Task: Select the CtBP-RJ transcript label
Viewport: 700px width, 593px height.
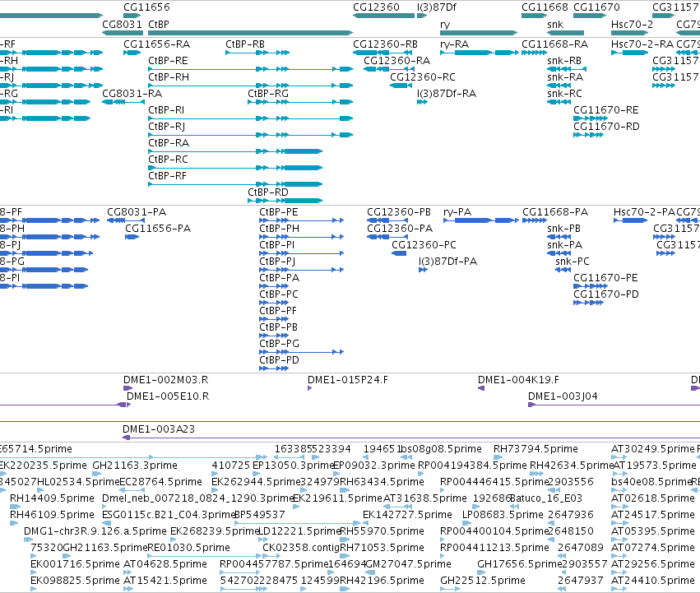Action: 166,127
